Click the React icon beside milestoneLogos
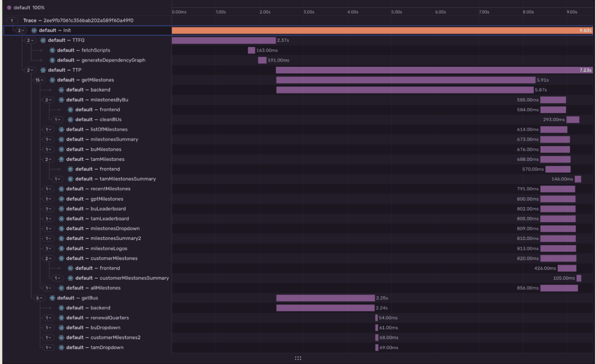The image size is (596, 364). click(x=61, y=248)
